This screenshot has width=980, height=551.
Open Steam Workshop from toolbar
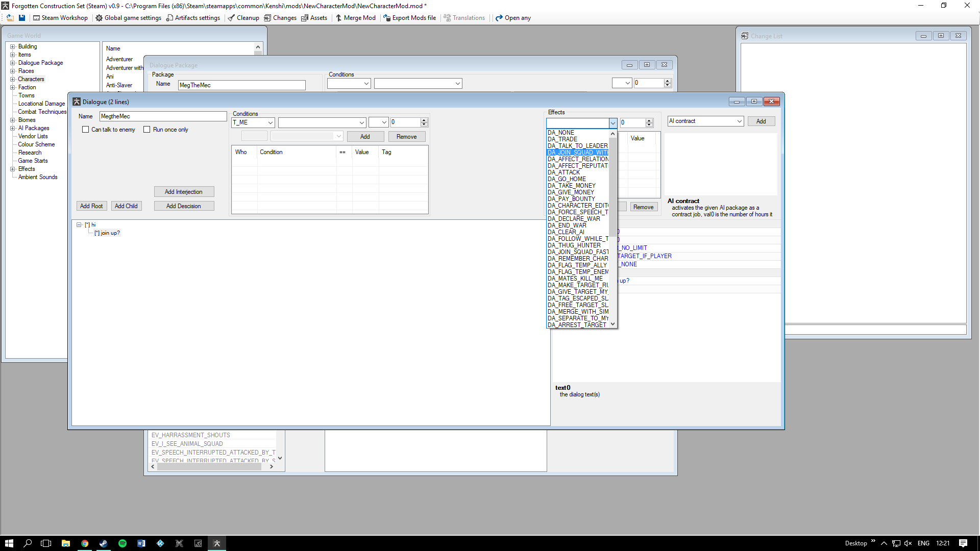[60, 18]
